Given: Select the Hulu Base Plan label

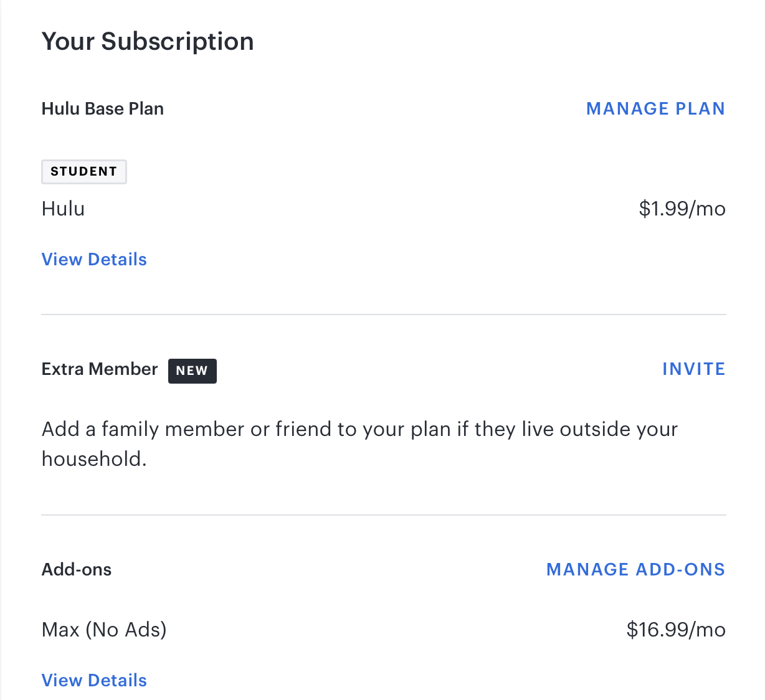Looking at the screenshot, I should [103, 109].
